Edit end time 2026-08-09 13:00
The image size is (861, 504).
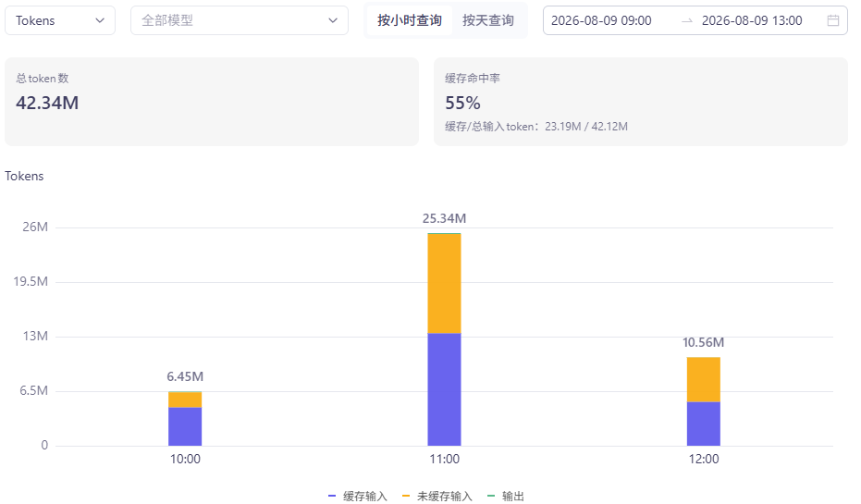pyautogui.click(x=752, y=20)
